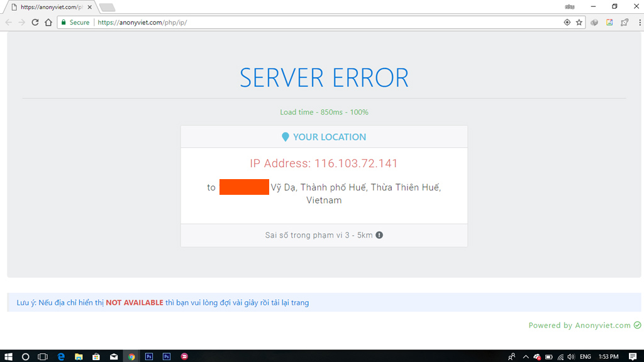
Task: Open the first Photoshop taskbar icon
Action: [x=149, y=356]
